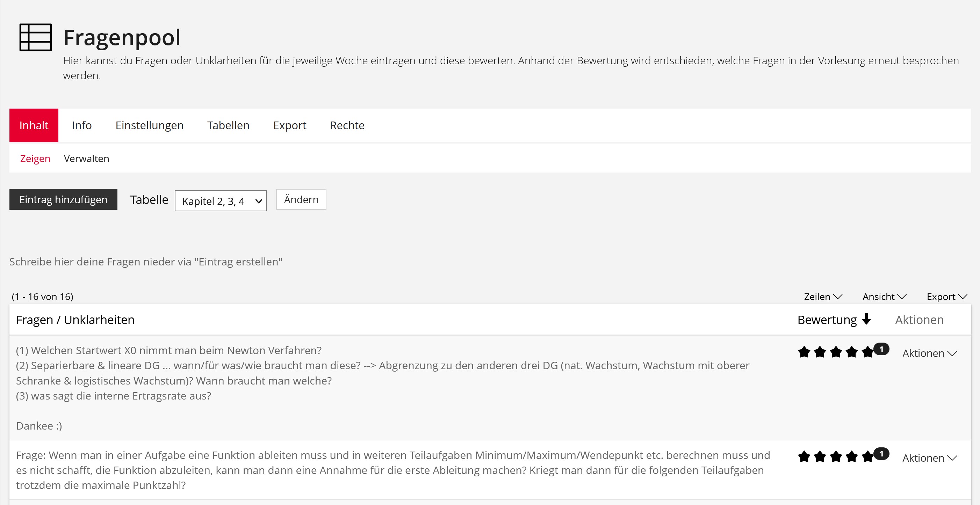
Task: Open the Export dropdown above the table
Action: pyautogui.click(x=946, y=297)
